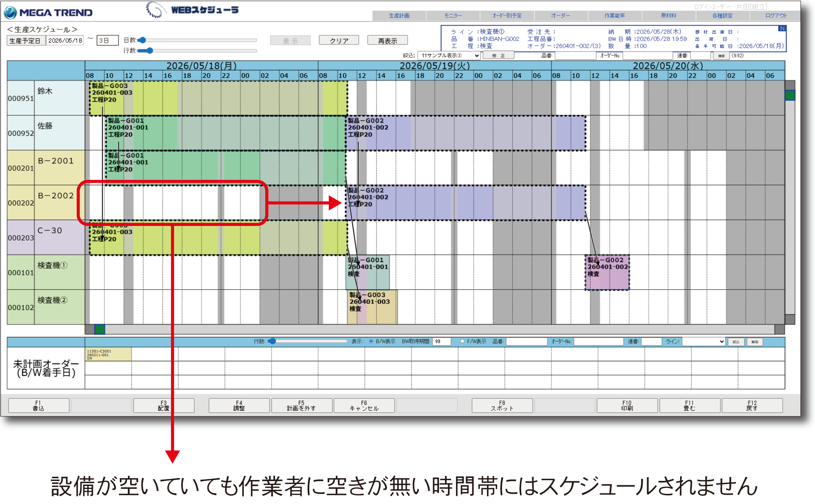Select the 2026/05/18(月) date header

click(x=201, y=66)
